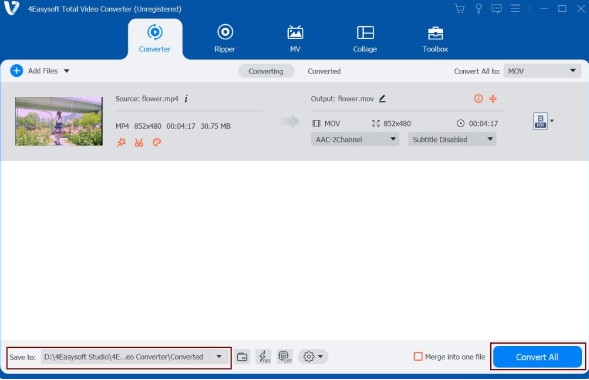The image size is (589, 380).
Task: Click the Save to path field
Action: click(125, 357)
